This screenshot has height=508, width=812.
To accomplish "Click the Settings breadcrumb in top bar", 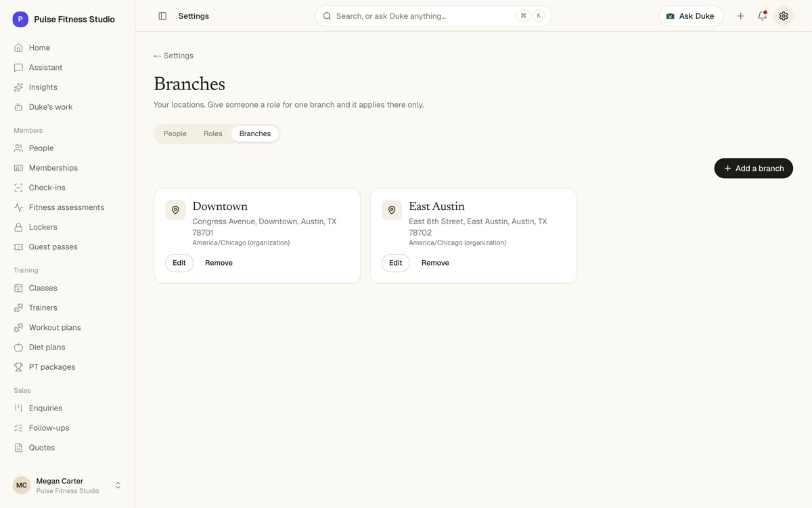I will (194, 16).
